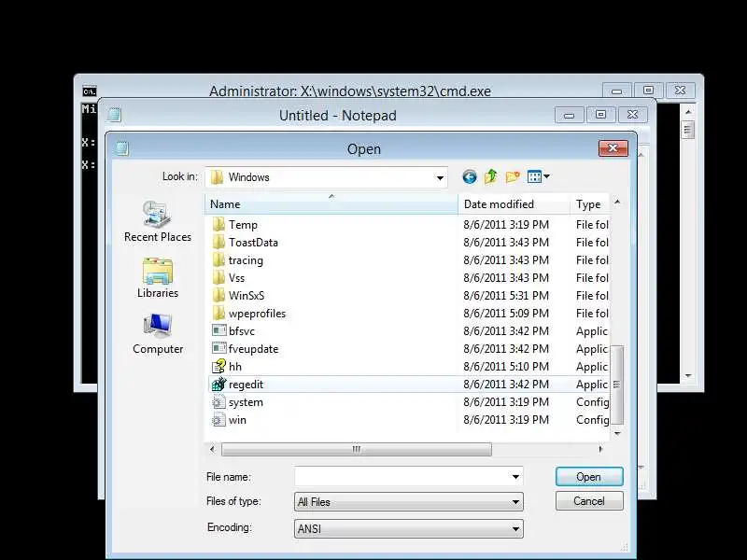The height and width of the screenshot is (560, 747).
Task: Open the View Menu icon
Action: 534,176
